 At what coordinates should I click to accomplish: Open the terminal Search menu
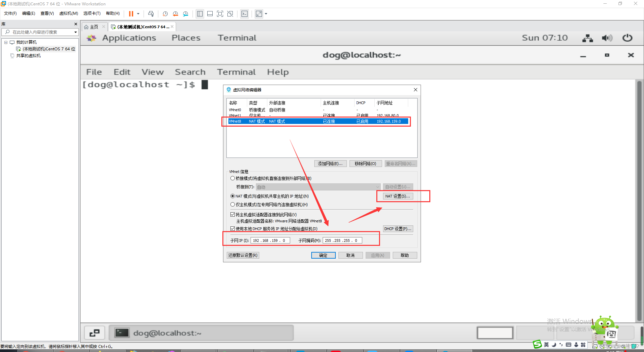[x=190, y=72]
